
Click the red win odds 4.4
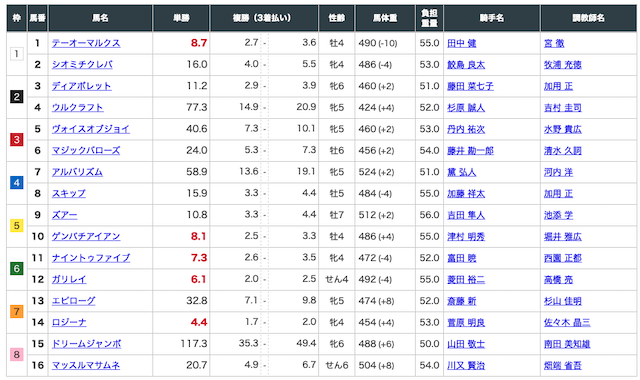(x=199, y=322)
